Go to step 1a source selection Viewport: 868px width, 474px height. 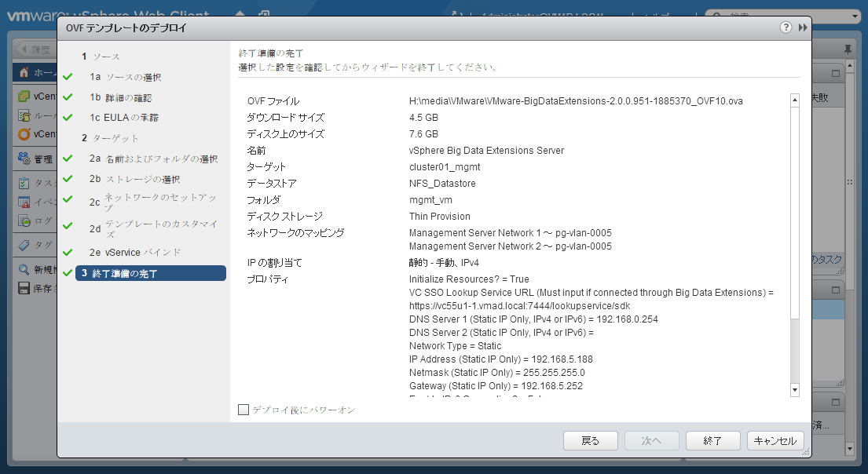point(125,77)
